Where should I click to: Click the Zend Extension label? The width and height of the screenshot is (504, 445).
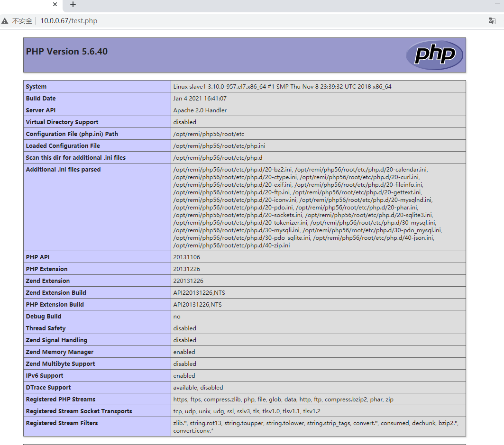point(47,281)
